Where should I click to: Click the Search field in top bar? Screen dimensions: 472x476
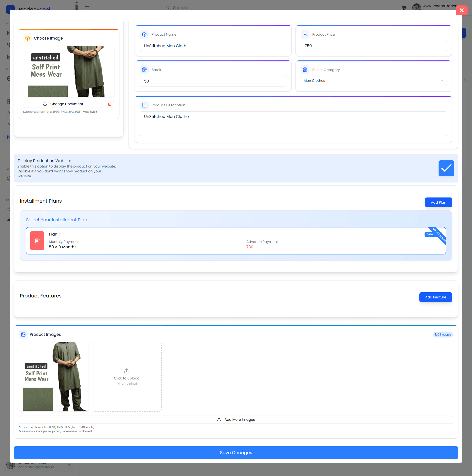tap(245, 8)
